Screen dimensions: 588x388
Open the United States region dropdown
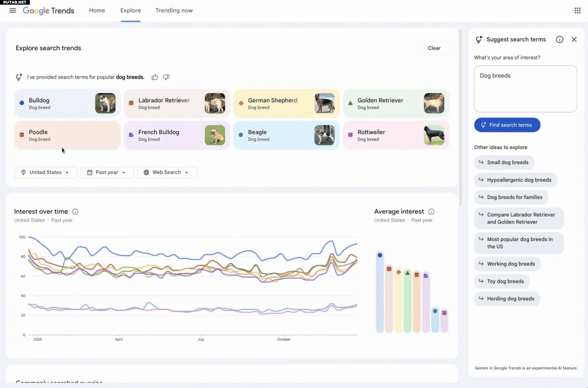pyautogui.click(x=46, y=172)
